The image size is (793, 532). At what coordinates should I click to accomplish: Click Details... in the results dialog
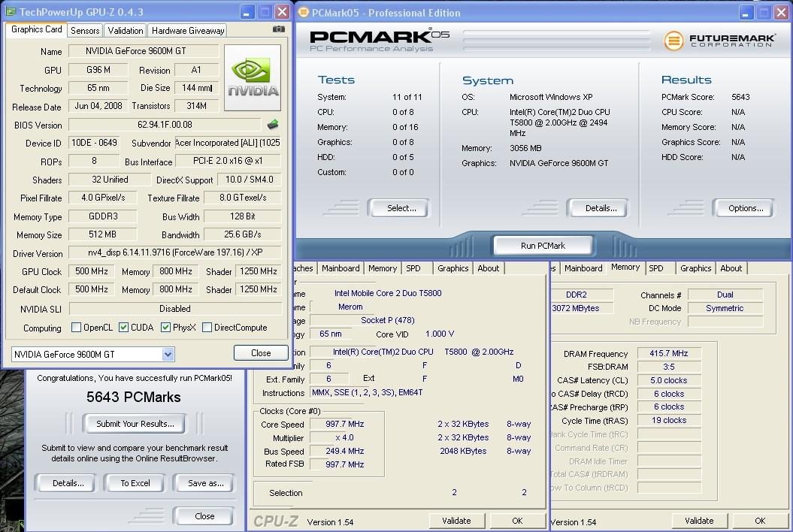65,483
